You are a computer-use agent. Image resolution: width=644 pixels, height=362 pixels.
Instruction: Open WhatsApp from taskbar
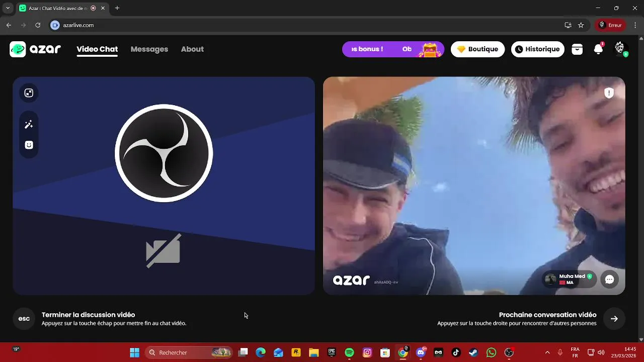pos(492,352)
